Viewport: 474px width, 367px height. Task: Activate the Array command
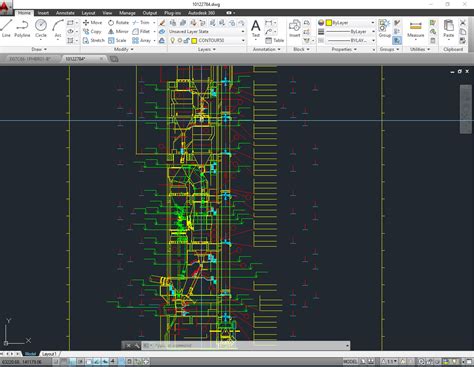141,40
